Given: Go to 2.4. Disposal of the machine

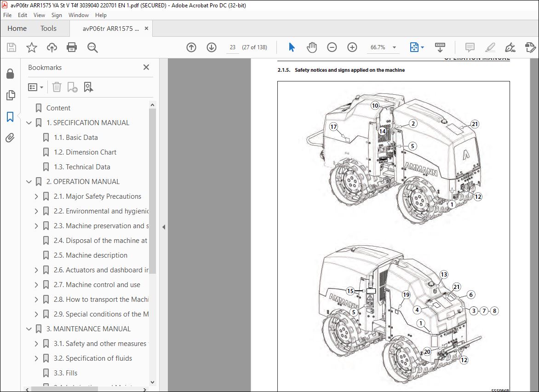Looking at the screenshot, I should (100, 241).
